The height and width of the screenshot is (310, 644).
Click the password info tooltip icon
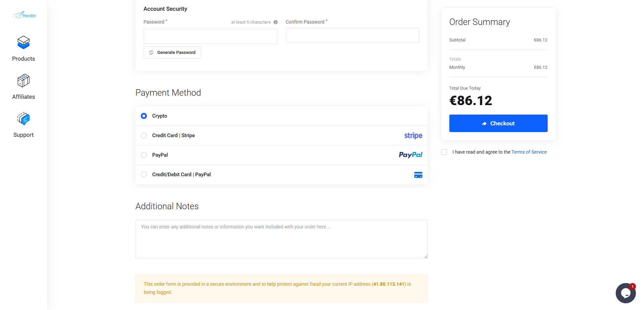[x=276, y=22]
